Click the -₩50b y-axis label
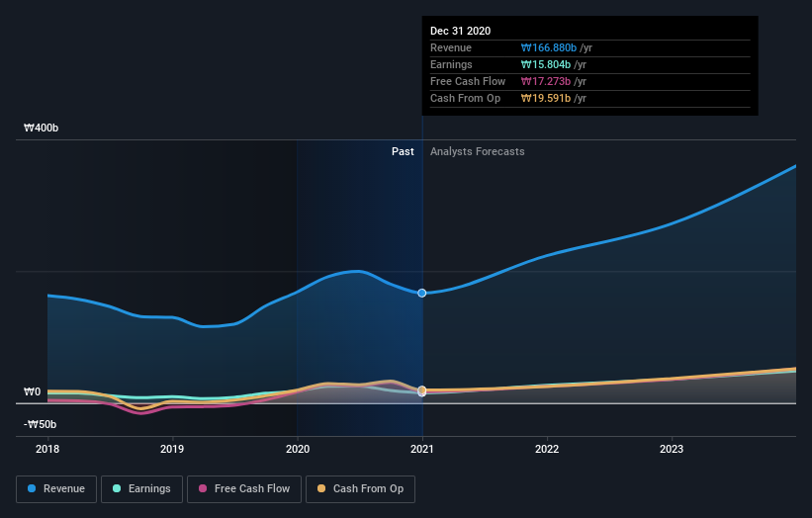 [x=40, y=424]
